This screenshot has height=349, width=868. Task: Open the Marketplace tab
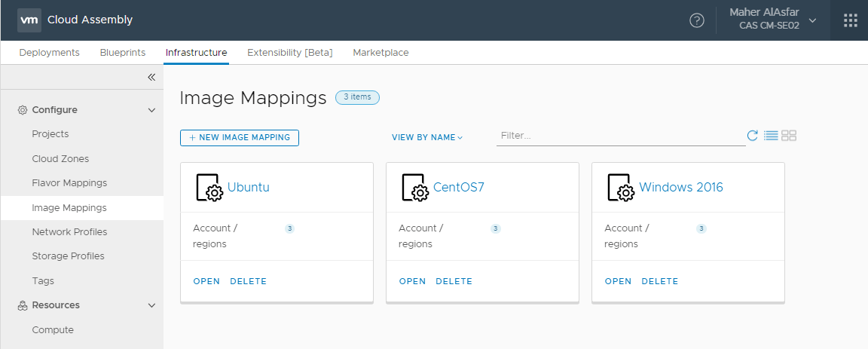(381, 53)
